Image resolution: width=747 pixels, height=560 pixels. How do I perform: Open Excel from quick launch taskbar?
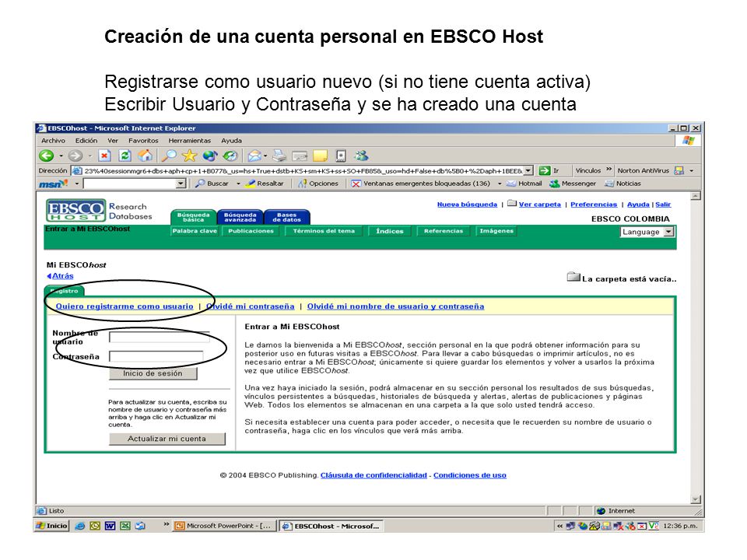pyautogui.click(x=124, y=526)
